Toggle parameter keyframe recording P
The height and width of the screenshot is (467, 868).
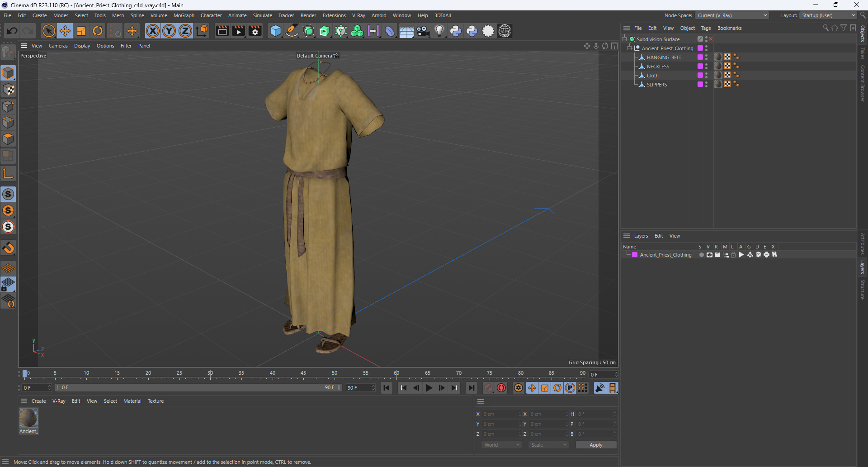coord(570,388)
